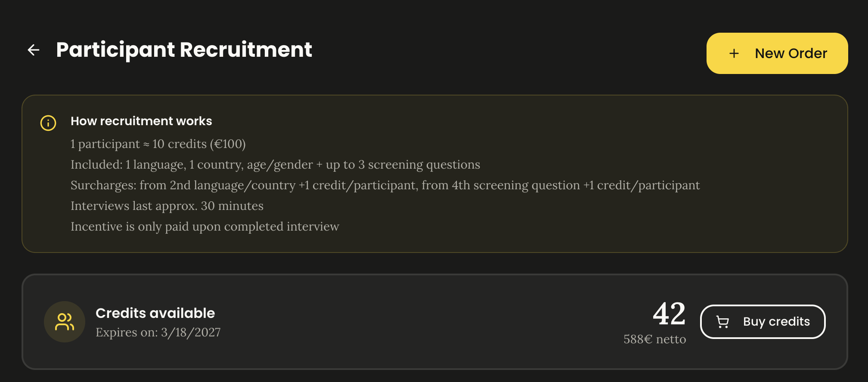Viewport: 868px width, 382px height.
Task: Click the Credits available label
Action: (x=155, y=313)
